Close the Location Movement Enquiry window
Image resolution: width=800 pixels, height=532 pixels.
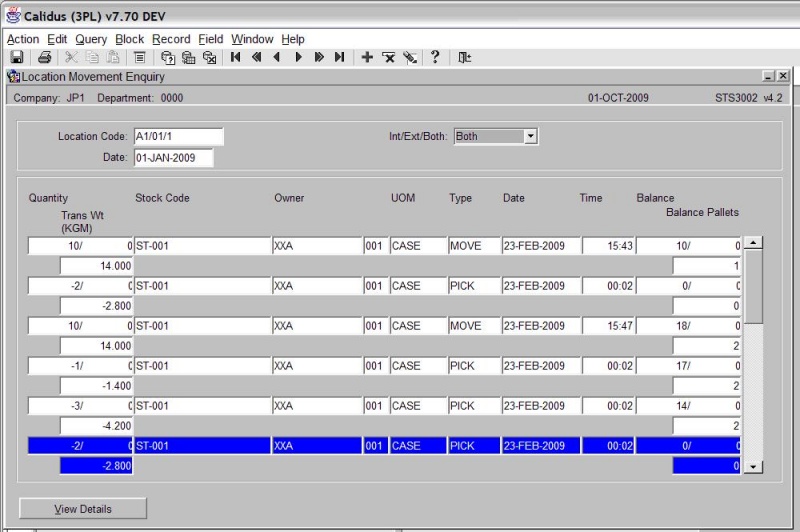783,76
